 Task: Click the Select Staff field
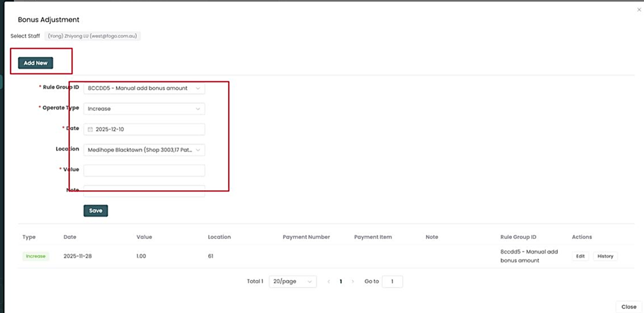92,36
